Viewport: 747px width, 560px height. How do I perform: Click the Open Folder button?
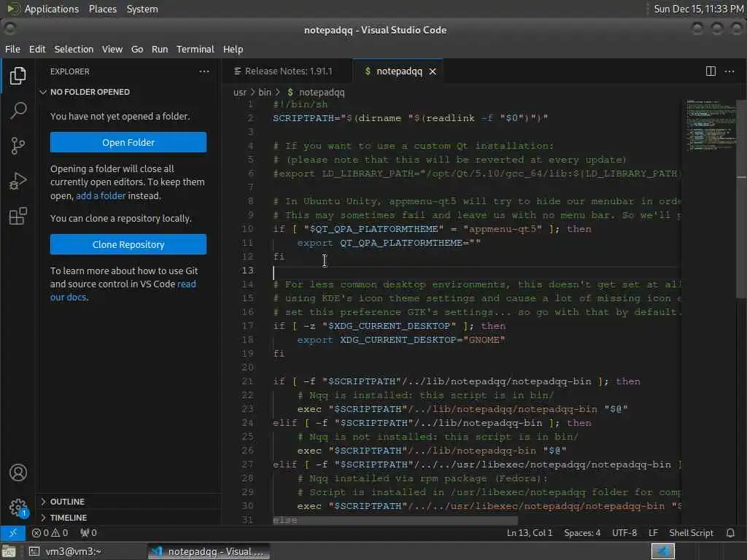click(128, 142)
